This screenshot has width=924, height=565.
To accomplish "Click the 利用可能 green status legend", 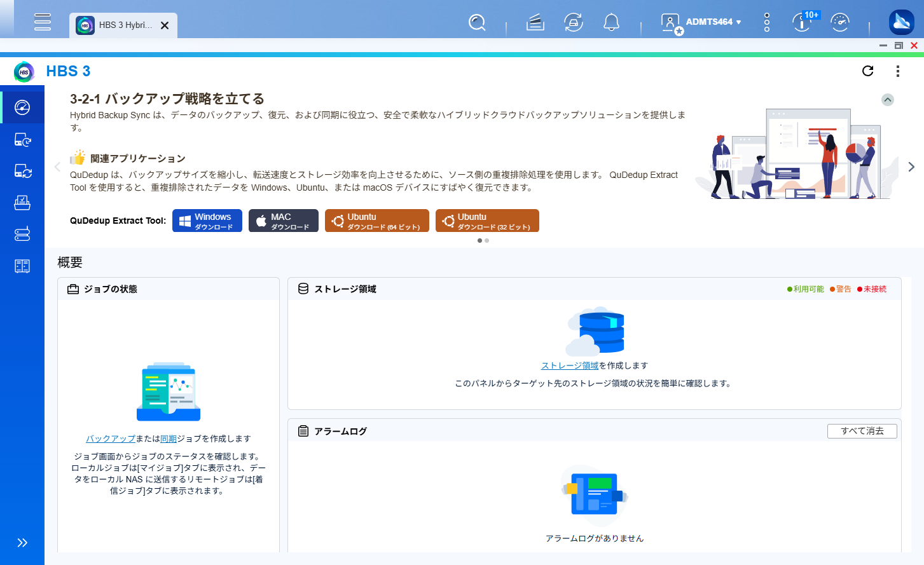I will click(805, 289).
